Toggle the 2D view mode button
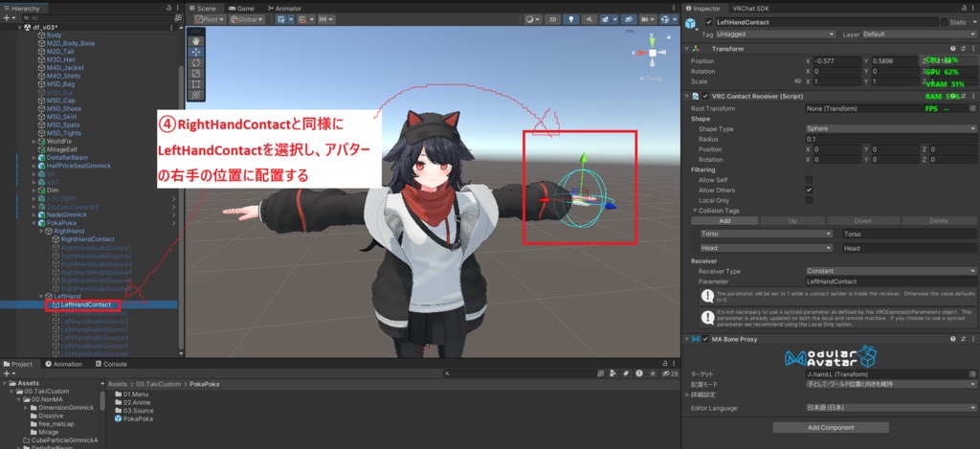This screenshot has height=449, width=980. 552,19
